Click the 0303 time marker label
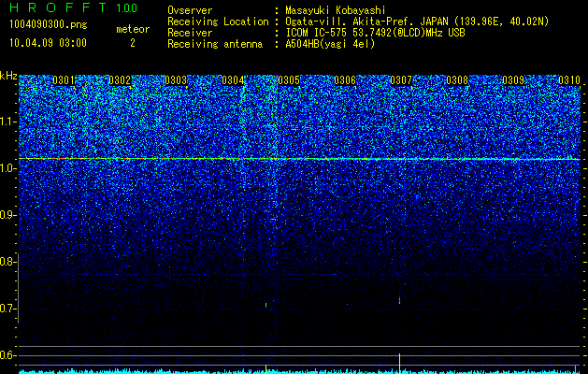This screenshot has width=588, height=374. pyautogui.click(x=176, y=80)
